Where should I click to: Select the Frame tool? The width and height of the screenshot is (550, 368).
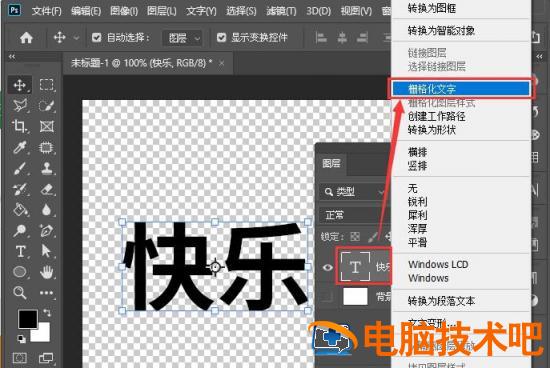tap(46, 126)
